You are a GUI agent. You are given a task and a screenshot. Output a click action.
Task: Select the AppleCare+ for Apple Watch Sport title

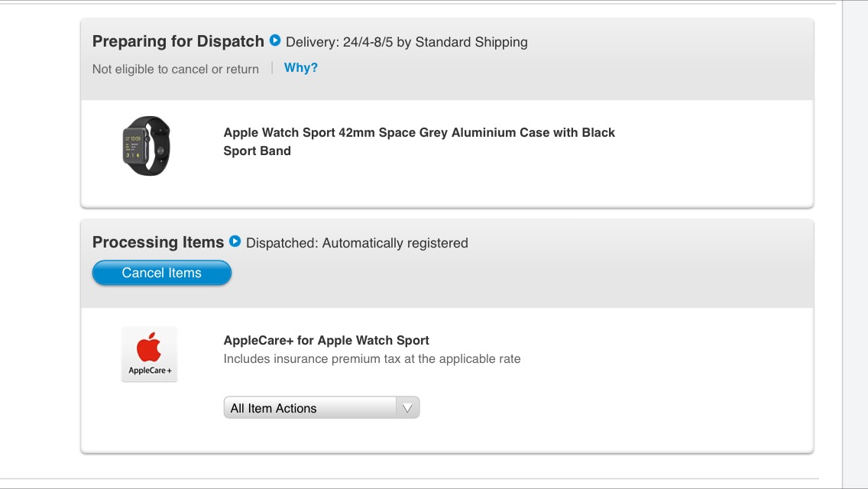pos(326,340)
